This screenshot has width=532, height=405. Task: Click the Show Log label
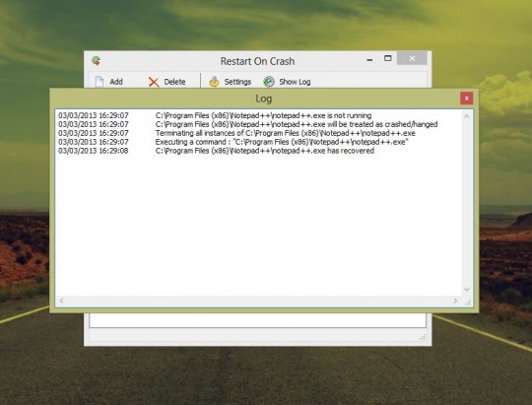295,82
